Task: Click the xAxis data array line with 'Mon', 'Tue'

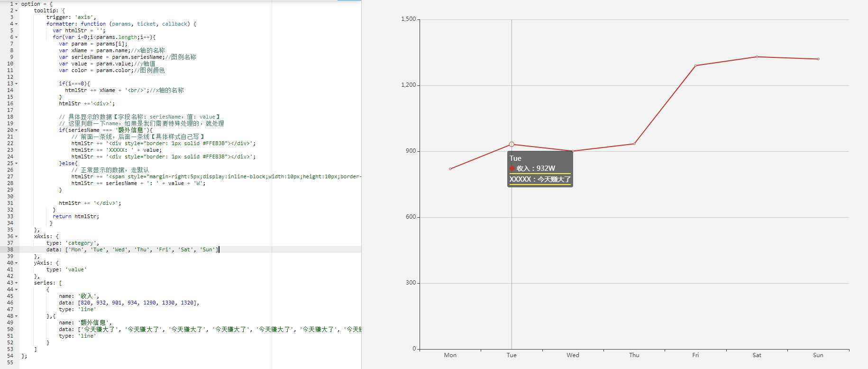Action: (x=133, y=249)
